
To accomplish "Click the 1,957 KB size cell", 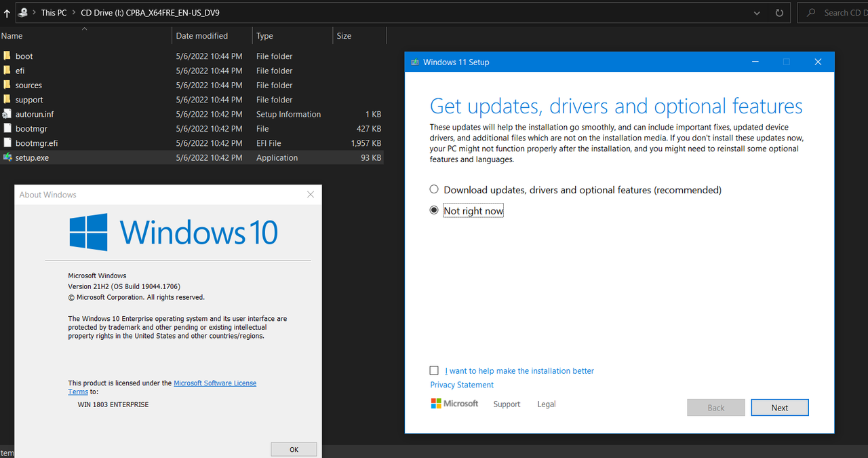I will (x=366, y=143).
